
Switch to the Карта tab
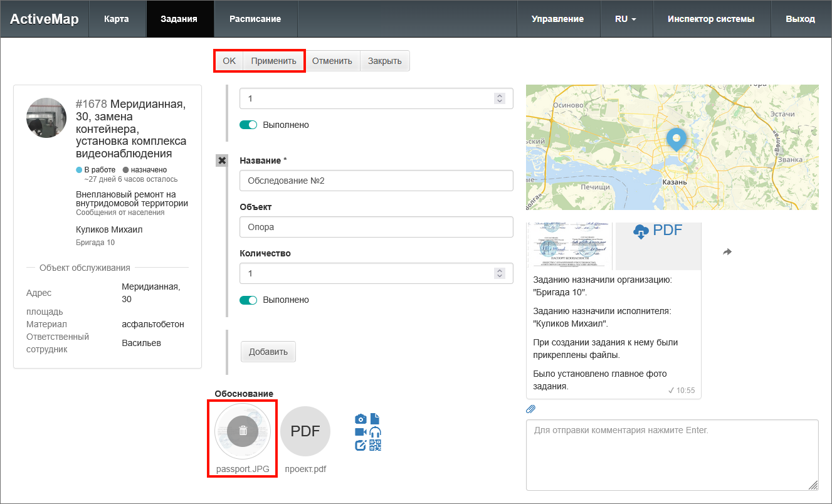[x=117, y=19]
